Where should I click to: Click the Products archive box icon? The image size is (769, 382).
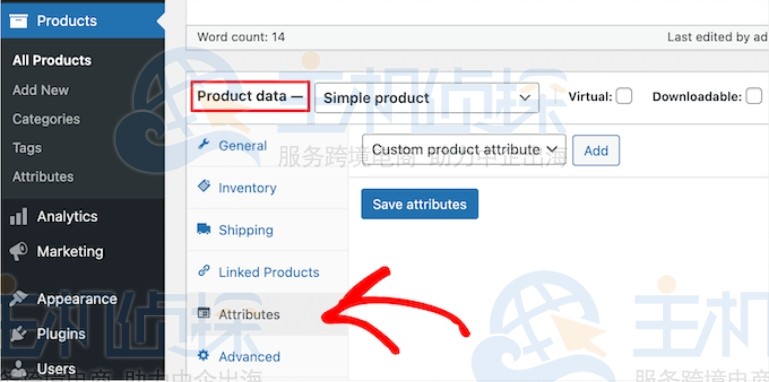pyautogui.click(x=18, y=21)
